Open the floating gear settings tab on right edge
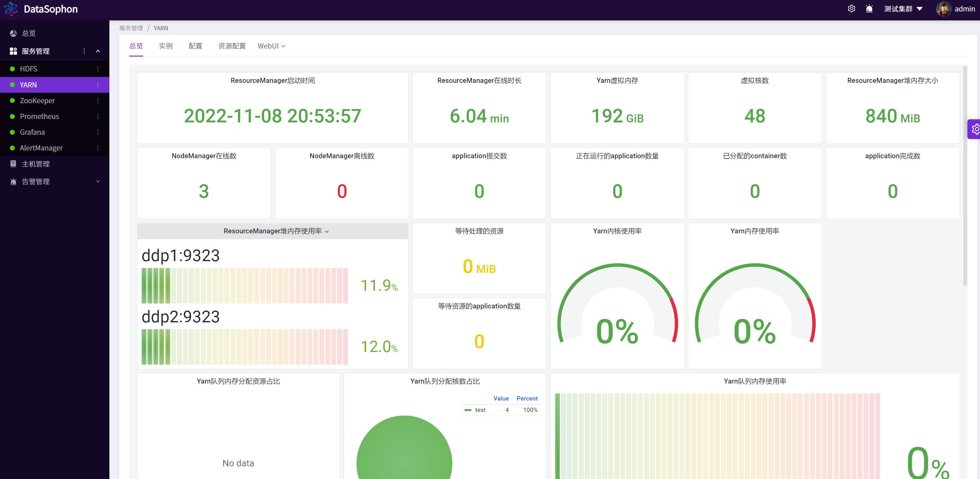Image resolution: width=980 pixels, height=479 pixels. [x=974, y=129]
